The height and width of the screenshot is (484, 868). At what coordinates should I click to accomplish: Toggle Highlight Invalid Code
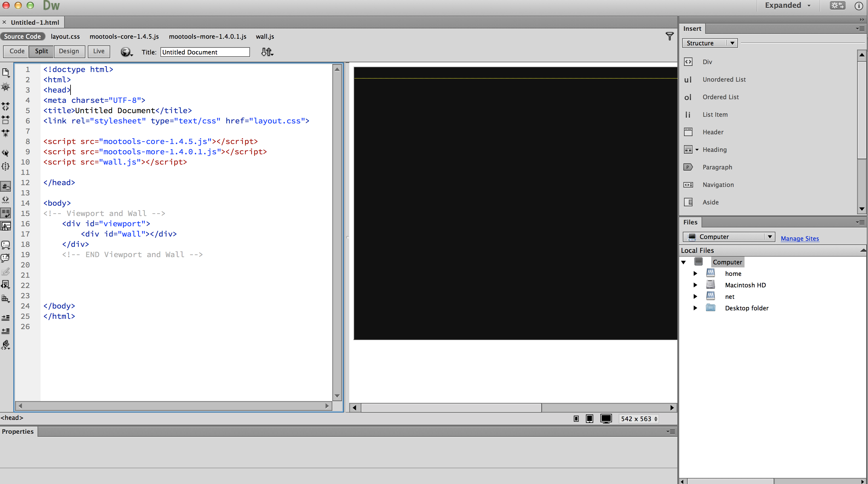[6, 200]
